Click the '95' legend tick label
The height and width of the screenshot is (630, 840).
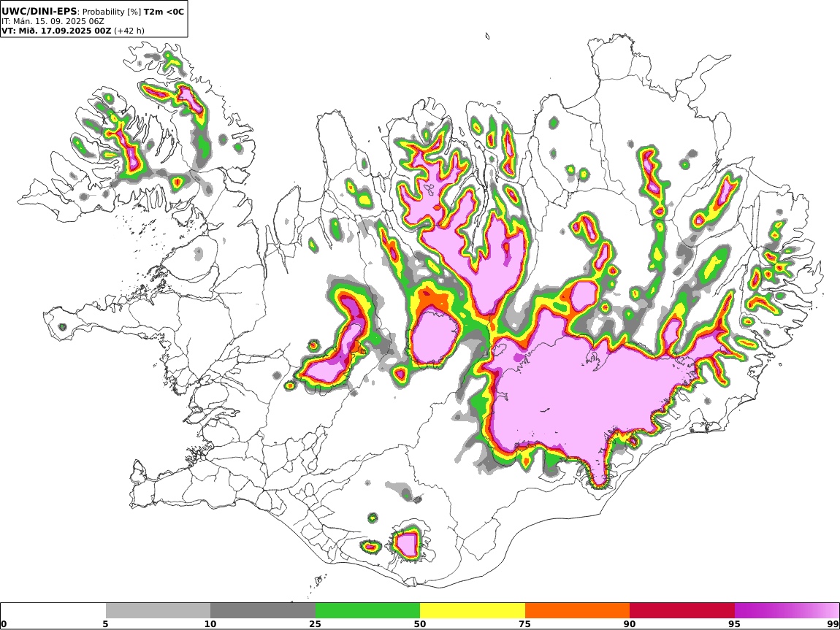click(735, 623)
